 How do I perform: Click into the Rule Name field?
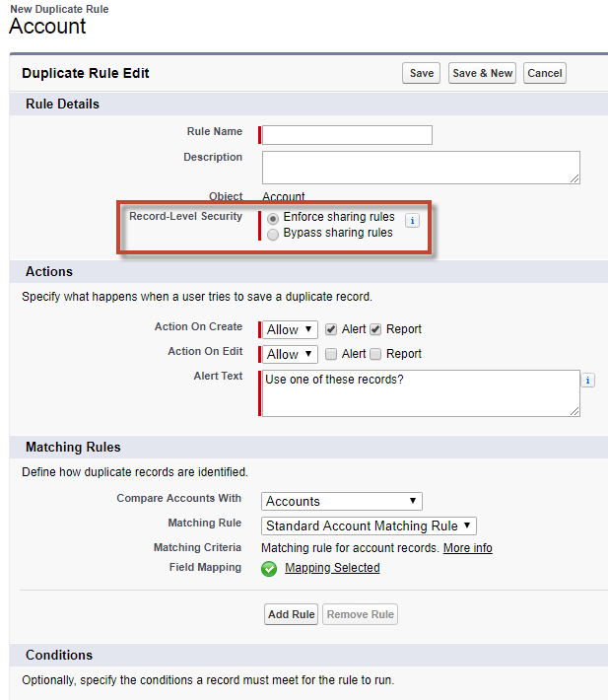pos(347,135)
